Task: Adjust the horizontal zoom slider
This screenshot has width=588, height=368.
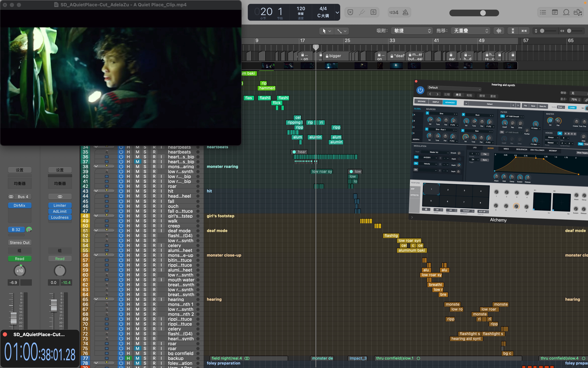Action: 575,31
